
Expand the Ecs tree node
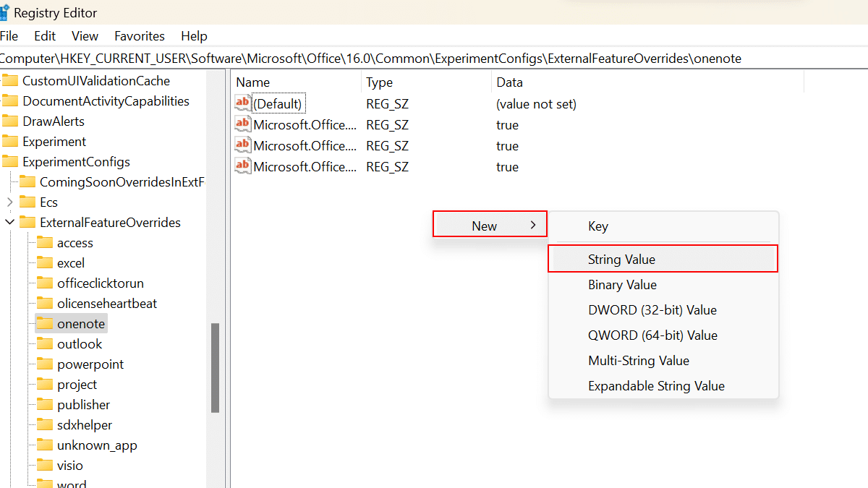10,202
